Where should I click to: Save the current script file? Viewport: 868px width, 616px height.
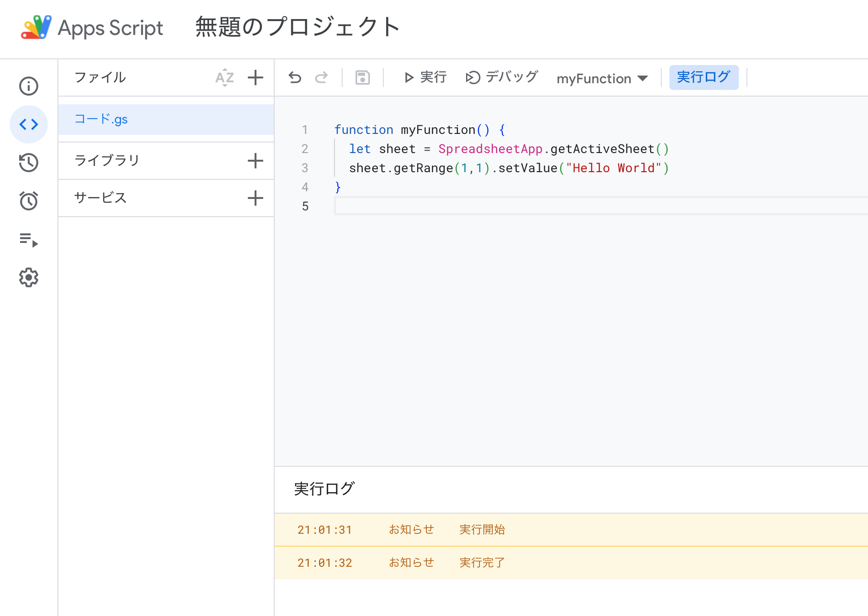click(362, 77)
